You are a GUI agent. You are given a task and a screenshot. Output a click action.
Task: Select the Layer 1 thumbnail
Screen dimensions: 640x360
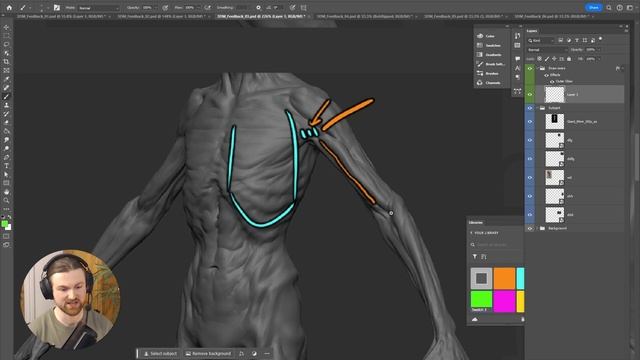point(555,94)
